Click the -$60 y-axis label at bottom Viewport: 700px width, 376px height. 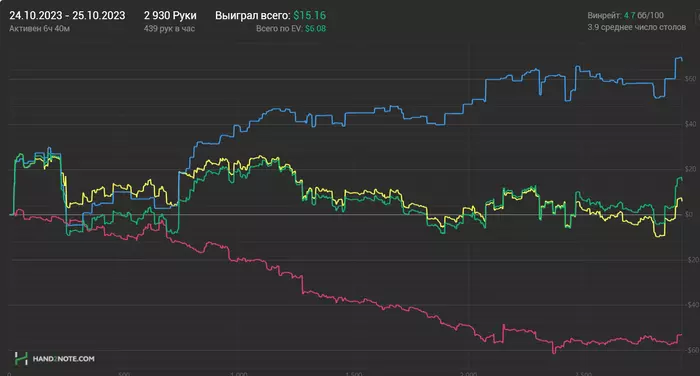(x=693, y=350)
